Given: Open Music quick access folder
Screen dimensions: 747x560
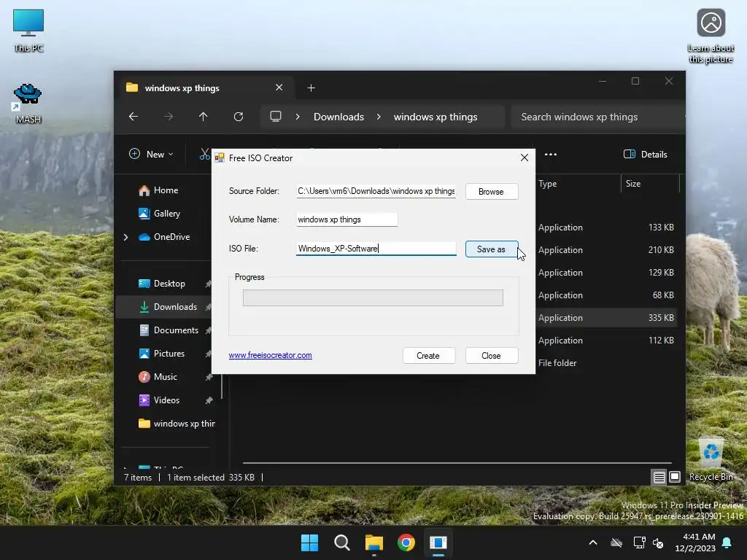Looking at the screenshot, I should tap(158, 377).
